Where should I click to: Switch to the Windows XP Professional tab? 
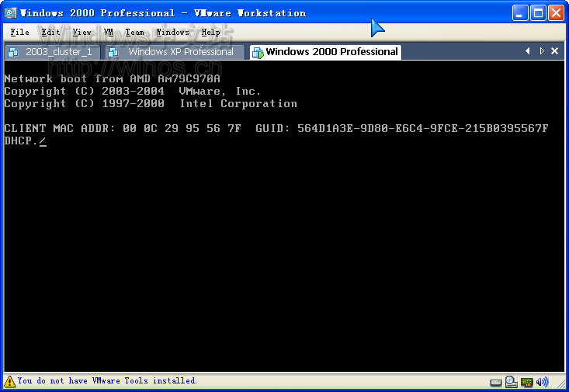175,52
